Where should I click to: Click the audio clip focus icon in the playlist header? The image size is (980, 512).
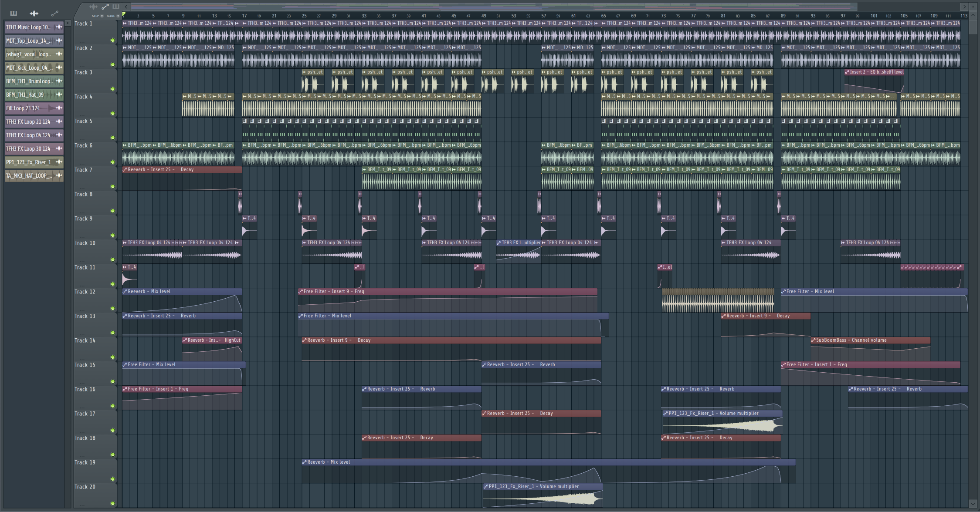click(x=93, y=7)
